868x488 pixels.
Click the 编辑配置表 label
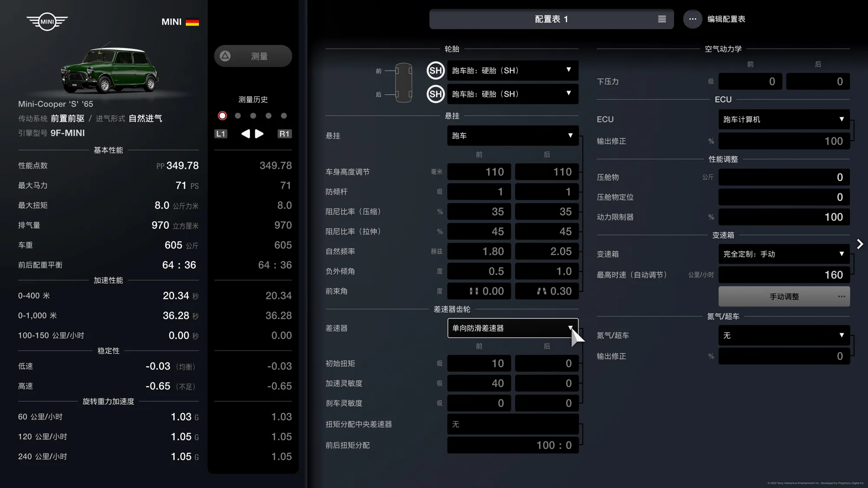[726, 19]
